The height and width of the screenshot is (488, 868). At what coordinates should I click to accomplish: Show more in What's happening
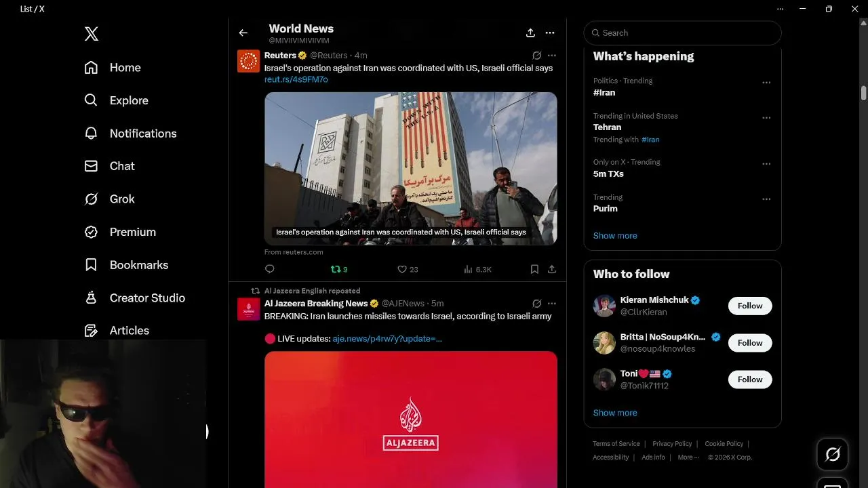615,236
